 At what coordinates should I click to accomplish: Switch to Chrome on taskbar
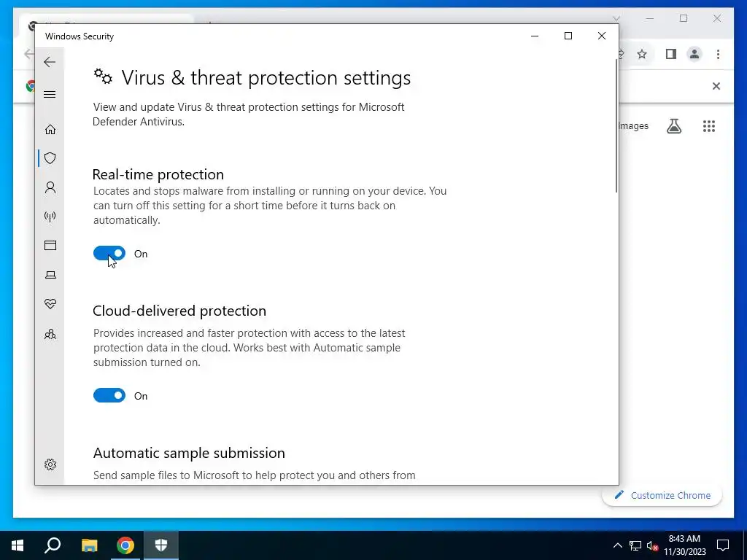point(125,545)
